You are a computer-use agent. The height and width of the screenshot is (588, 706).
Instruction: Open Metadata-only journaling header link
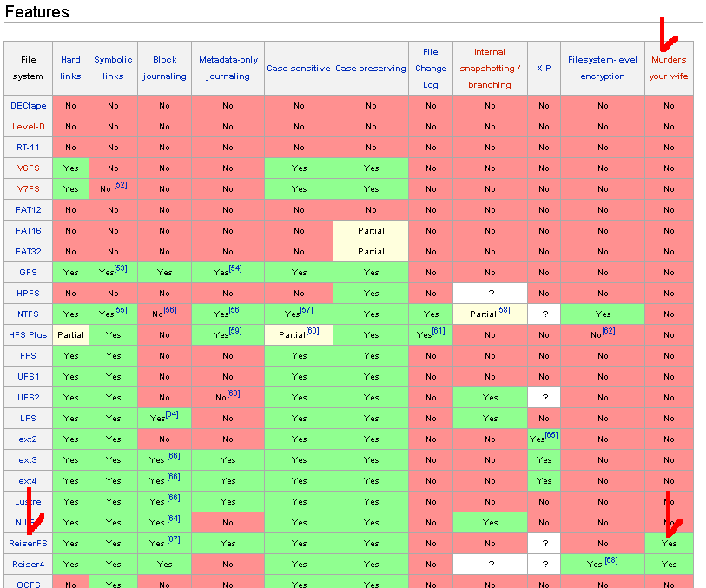(228, 68)
